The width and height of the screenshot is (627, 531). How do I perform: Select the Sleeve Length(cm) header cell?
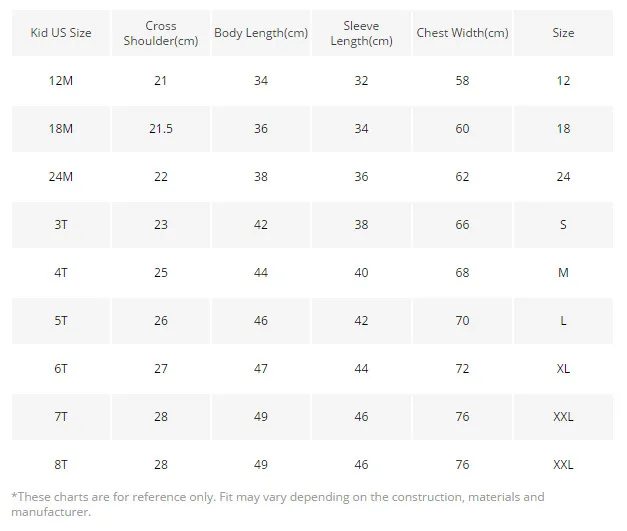point(361,33)
